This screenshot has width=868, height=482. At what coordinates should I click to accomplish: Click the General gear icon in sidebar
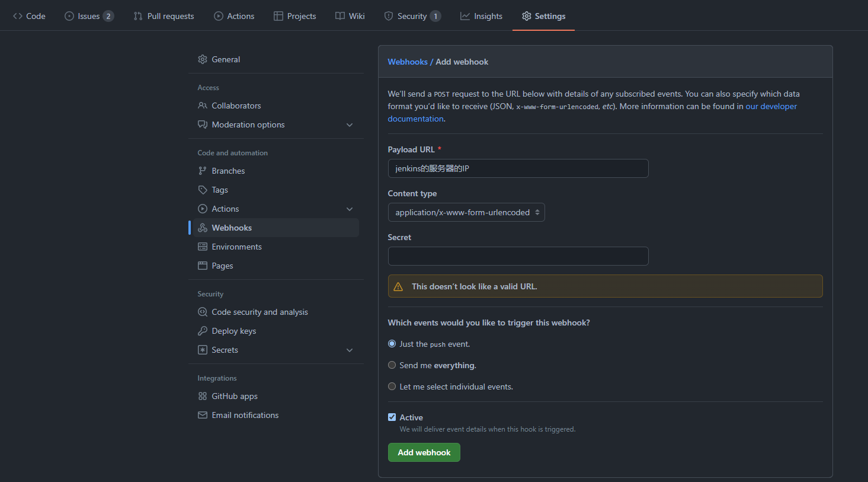[203, 59]
